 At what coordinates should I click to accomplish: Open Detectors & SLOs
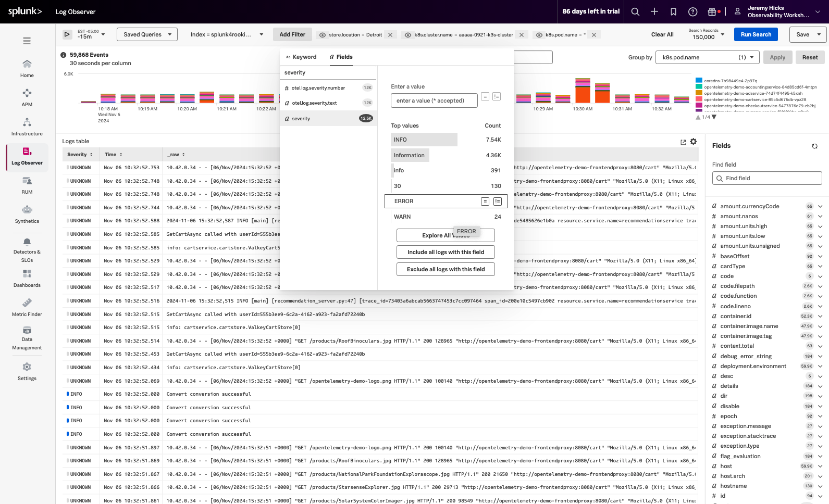click(27, 250)
